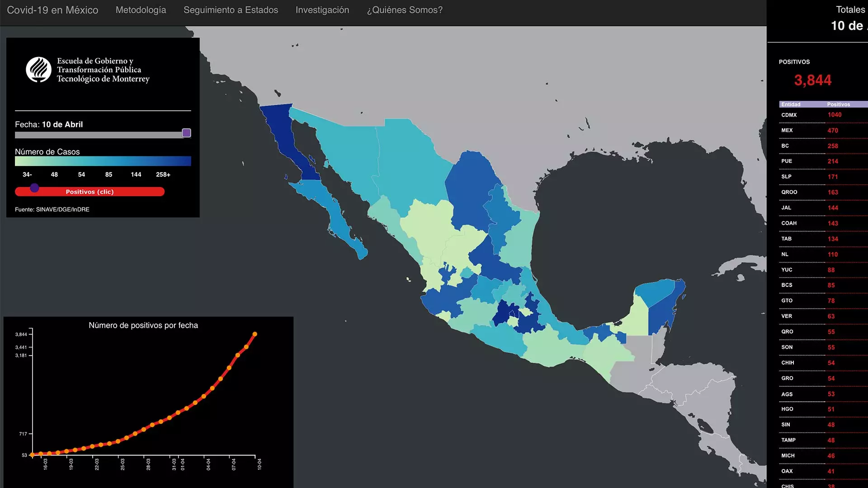The width and height of the screenshot is (868, 488).
Task: Click the Positivos (clic) red button
Action: tap(90, 192)
